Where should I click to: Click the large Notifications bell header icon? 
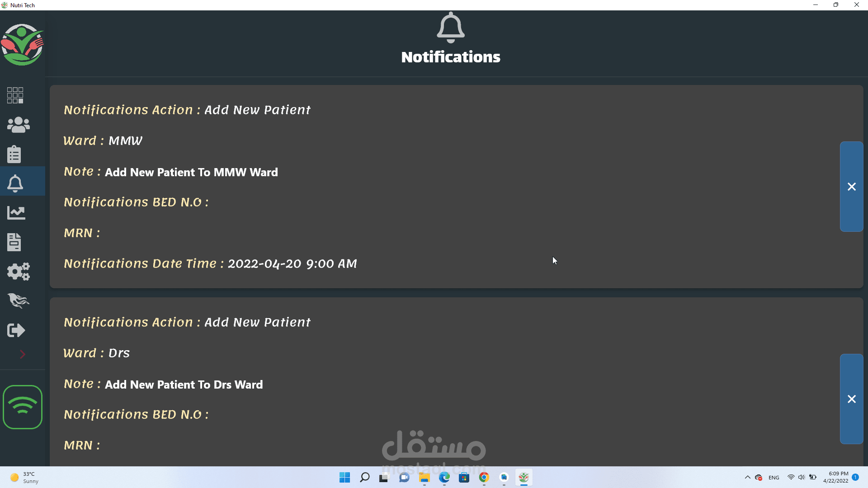click(450, 28)
